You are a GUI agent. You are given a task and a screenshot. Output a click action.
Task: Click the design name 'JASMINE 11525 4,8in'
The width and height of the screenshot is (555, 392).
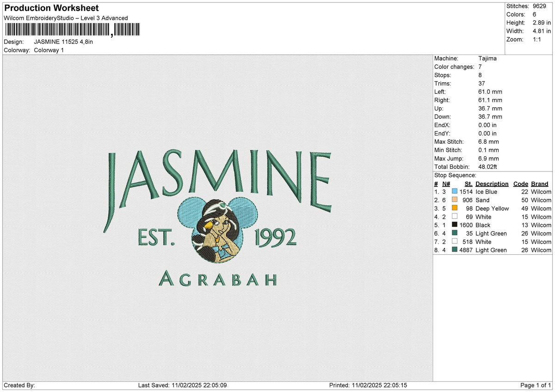(x=63, y=42)
